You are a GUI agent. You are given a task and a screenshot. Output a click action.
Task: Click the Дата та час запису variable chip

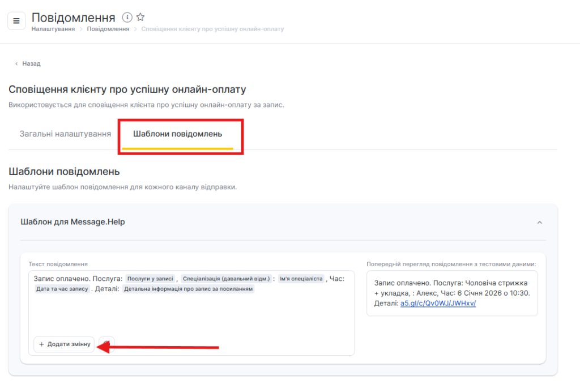62,289
